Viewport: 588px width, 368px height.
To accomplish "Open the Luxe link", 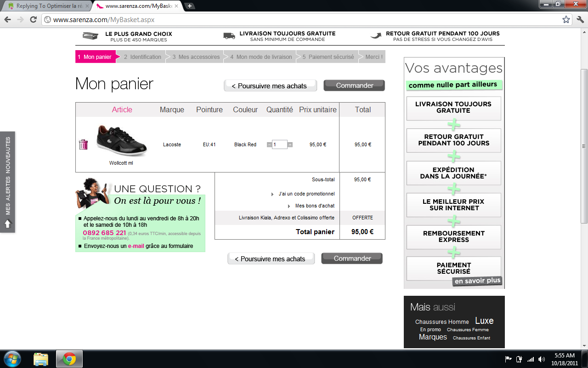I will pyautogui.click(x=484, y=321).
